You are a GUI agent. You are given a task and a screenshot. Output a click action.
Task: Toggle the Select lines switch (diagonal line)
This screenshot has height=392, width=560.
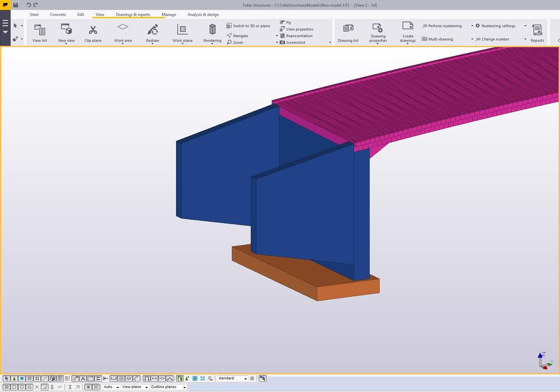(x=45, y=378)
